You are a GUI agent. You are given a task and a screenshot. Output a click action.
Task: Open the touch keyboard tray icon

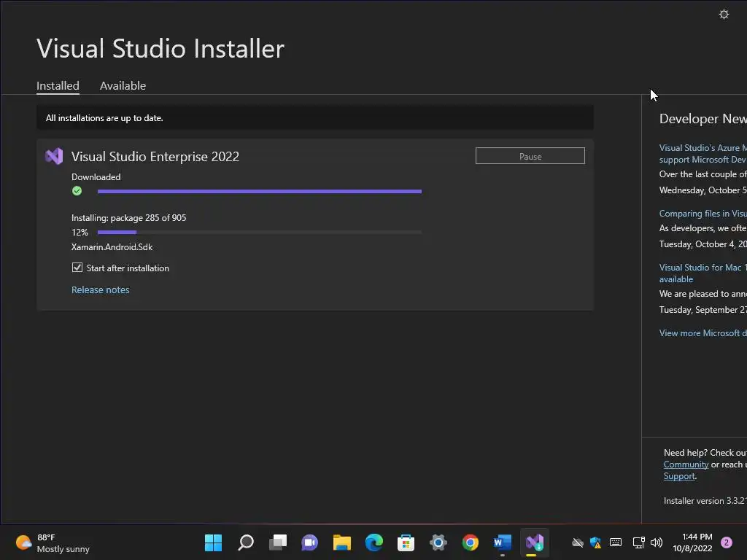[616, 542]
